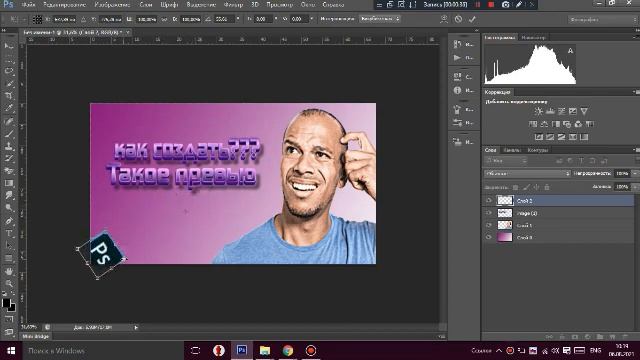Switch to the Контуры tab
The height and width of the screenshot is (360, 640).
pyautogui.click(x=538, y=150)
